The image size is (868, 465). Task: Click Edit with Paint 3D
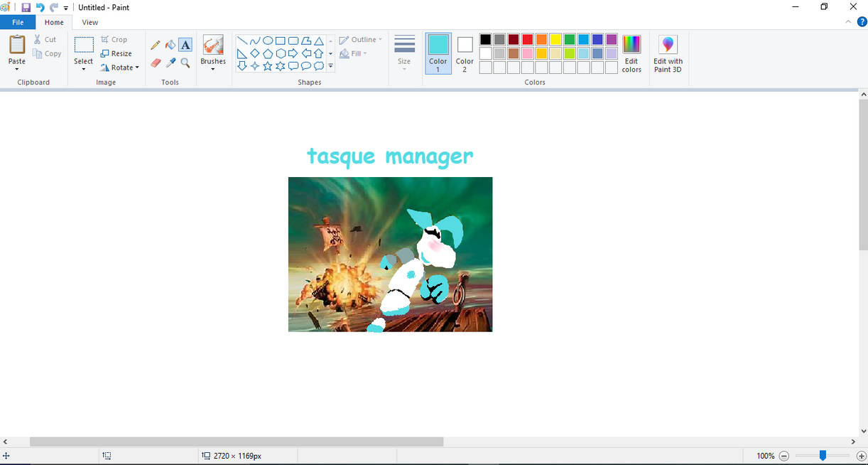point(668,53)
